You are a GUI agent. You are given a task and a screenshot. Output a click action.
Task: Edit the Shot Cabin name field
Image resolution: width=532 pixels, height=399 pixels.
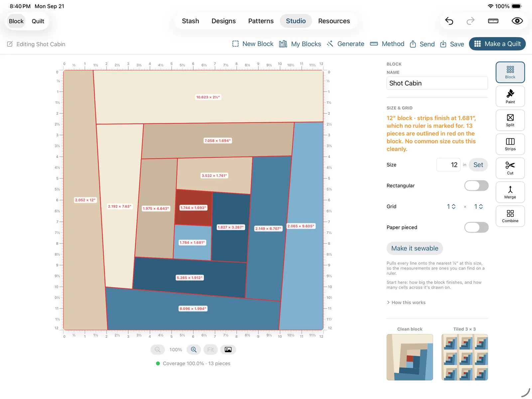[x=437, y=83]
